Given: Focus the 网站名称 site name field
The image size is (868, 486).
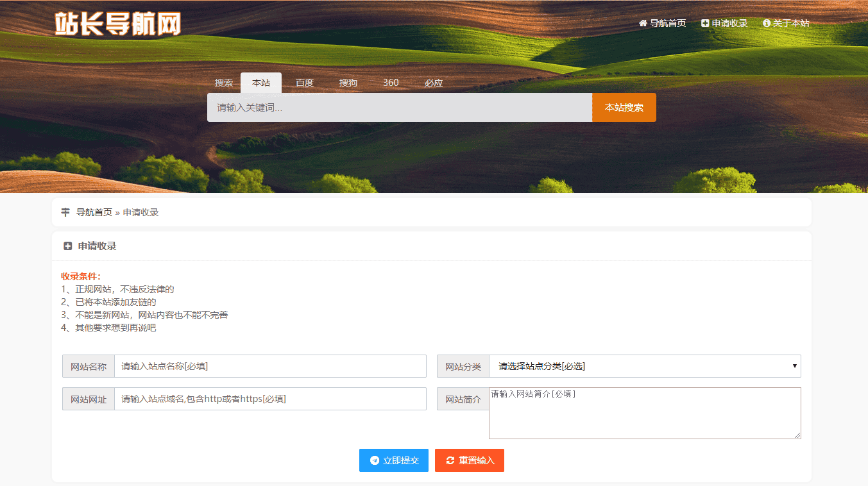Looking at the screenshot, I should click(x=270, y=366).
